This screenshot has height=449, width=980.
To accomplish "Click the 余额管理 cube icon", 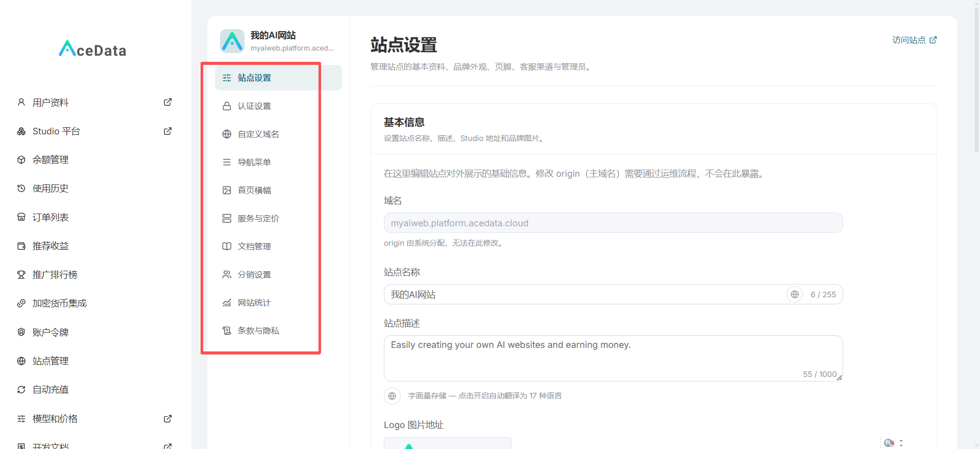I will tap(21, 160).
